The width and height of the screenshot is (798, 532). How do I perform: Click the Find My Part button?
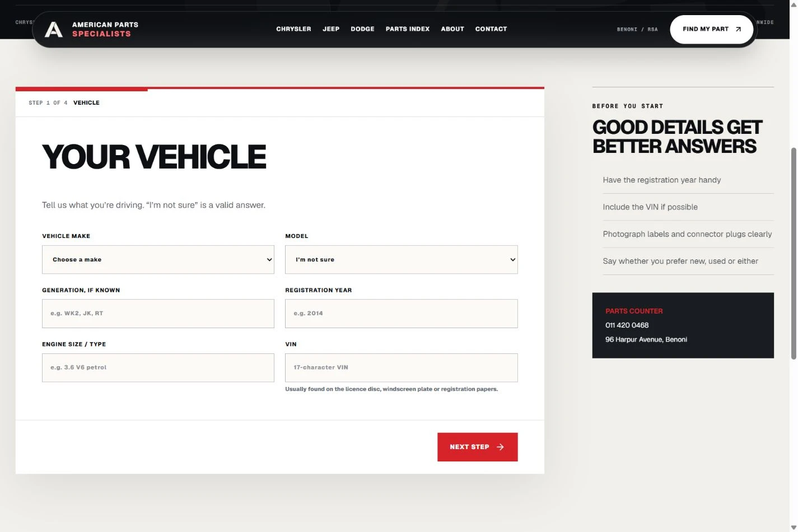712,29
